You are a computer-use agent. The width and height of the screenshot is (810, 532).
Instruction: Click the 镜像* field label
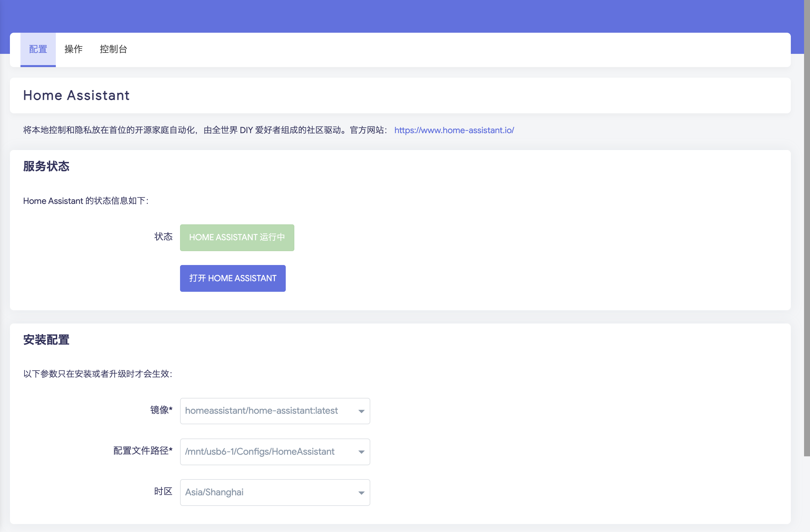(x=161, y=410)
